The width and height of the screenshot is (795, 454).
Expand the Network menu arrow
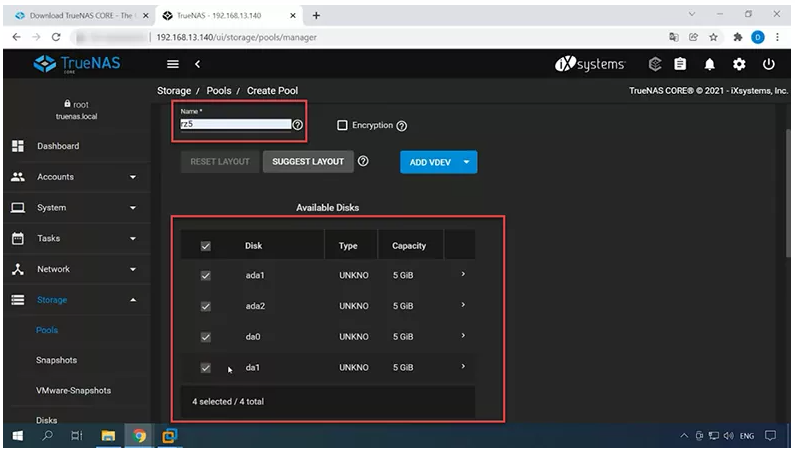133,269
